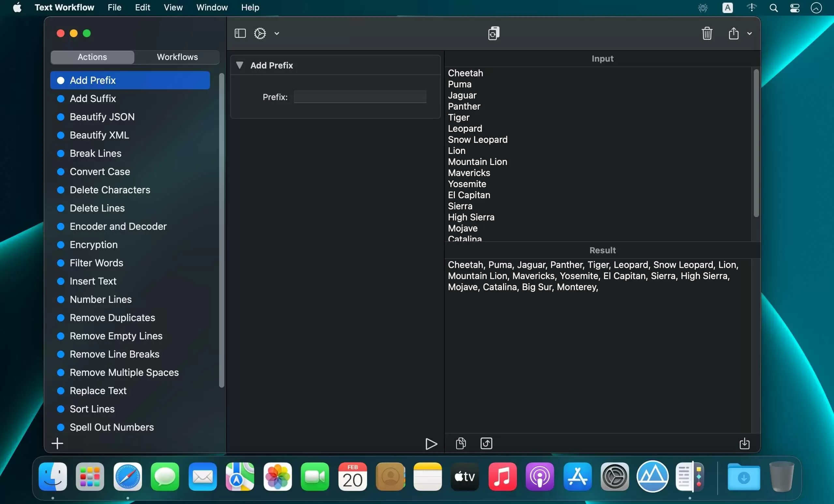Click the Prefix text input field
834x504 pixels.
[360, 96]
